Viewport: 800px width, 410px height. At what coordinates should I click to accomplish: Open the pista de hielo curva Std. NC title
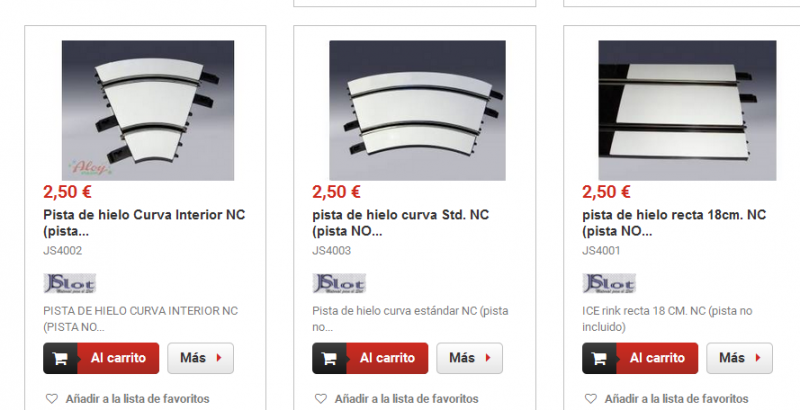coord(401,223)
